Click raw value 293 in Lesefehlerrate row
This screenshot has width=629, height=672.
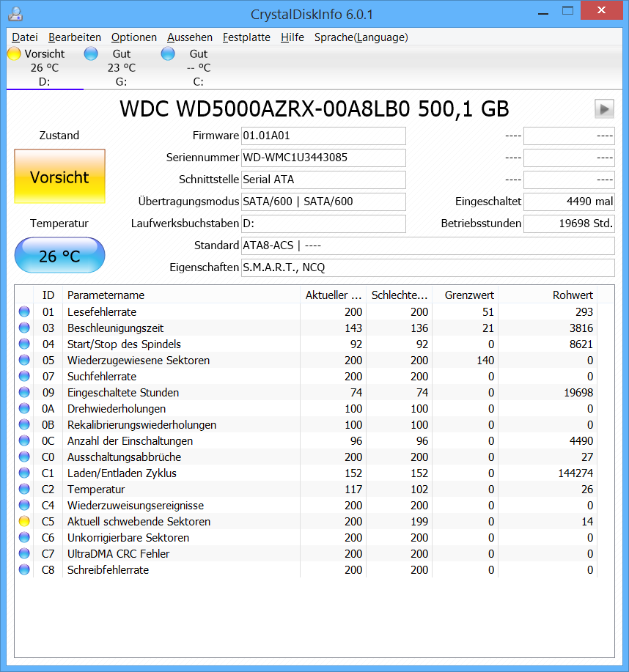click(584, 312)
